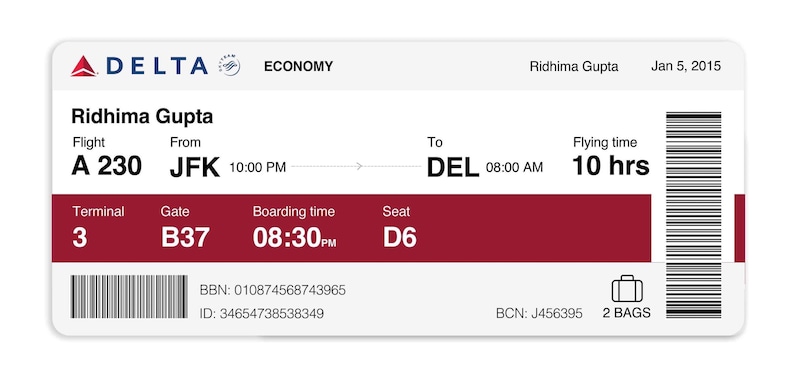Click the 2 BAGS label
794x388 pixels.
(x=626, y=313)
